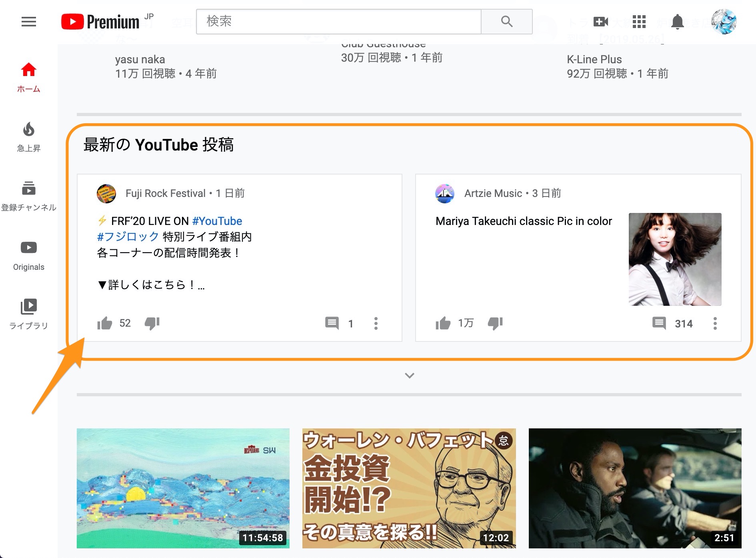The width and height of the screenshot is (756, 558).
Task: Like the Fuji Rock Festival post
Action: [x=105, y=323]
